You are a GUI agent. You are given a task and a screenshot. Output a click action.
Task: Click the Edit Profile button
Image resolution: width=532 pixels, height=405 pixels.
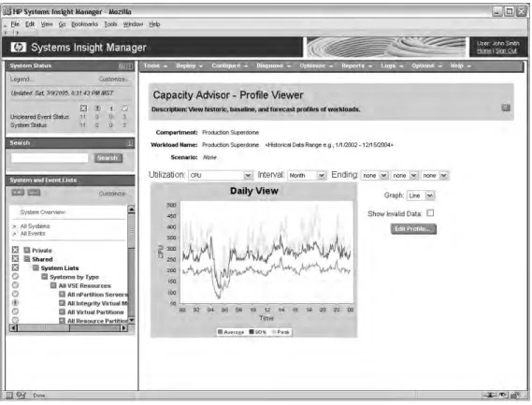[413, 229]
